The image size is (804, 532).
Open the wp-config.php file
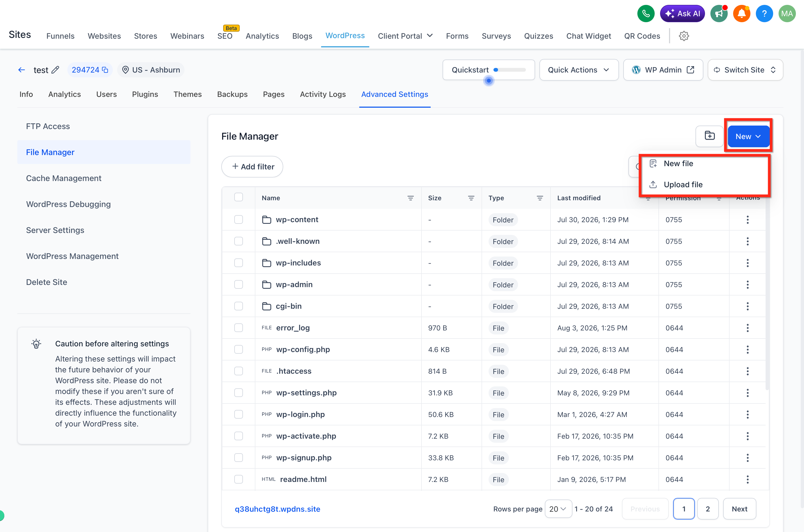click(303, 349)
